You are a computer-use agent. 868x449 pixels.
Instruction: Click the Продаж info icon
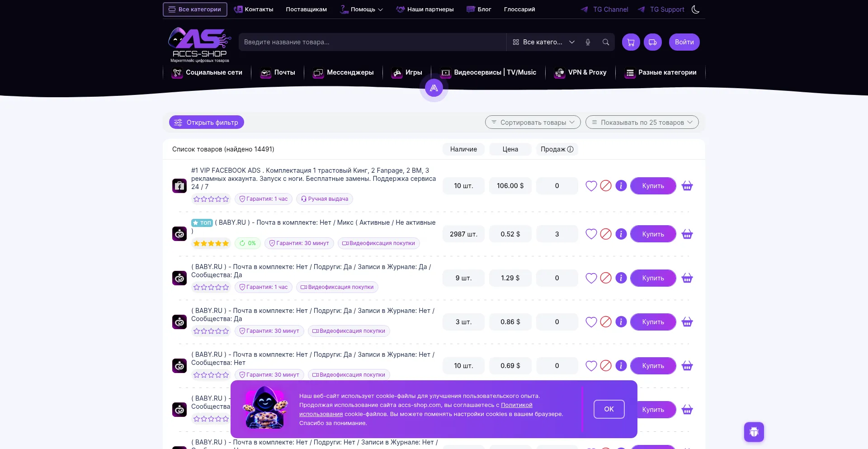tap(571, 149)
